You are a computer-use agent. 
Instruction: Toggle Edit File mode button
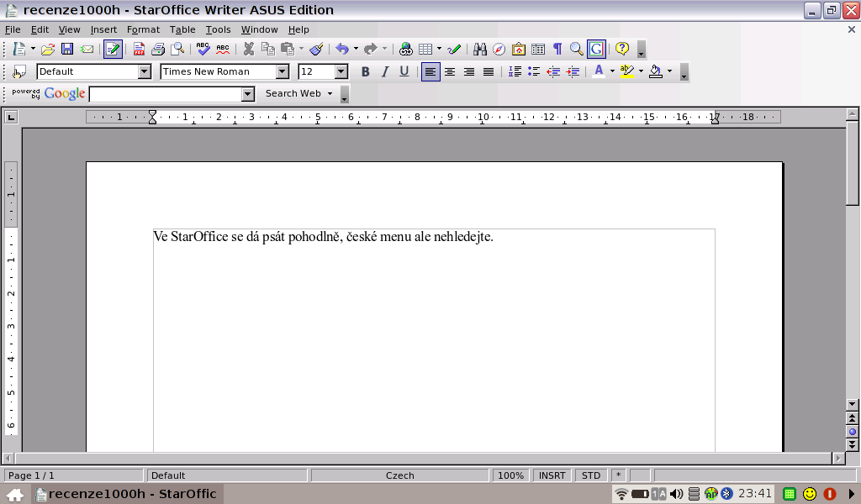tap(113, 49)
